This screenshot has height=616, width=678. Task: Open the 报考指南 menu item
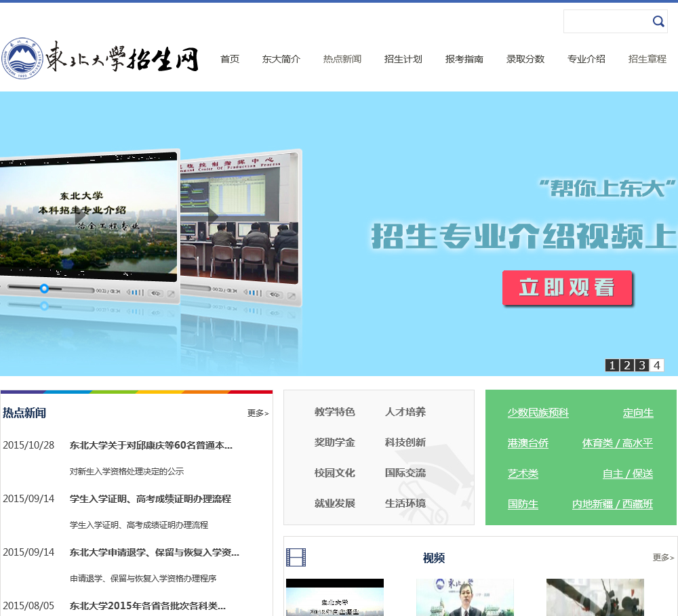(464, 59)
